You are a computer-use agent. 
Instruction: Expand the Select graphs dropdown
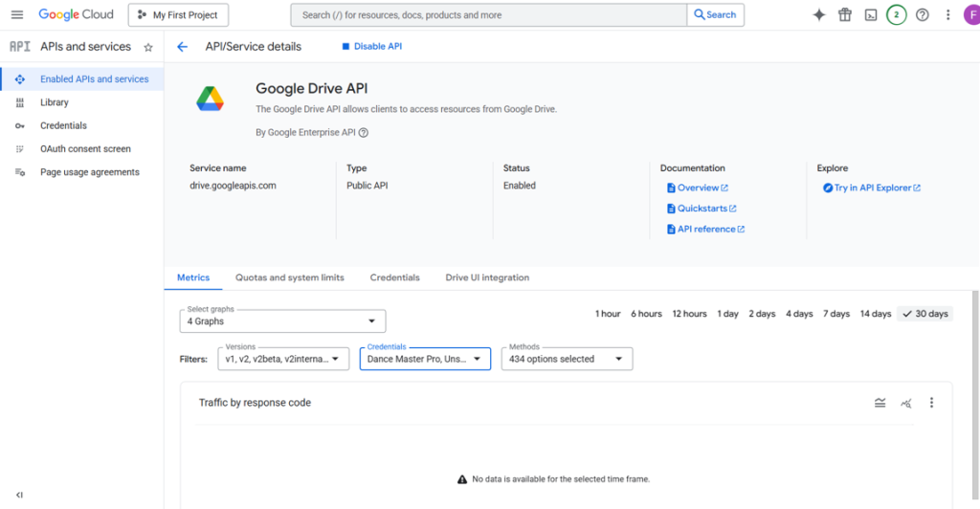282,321
